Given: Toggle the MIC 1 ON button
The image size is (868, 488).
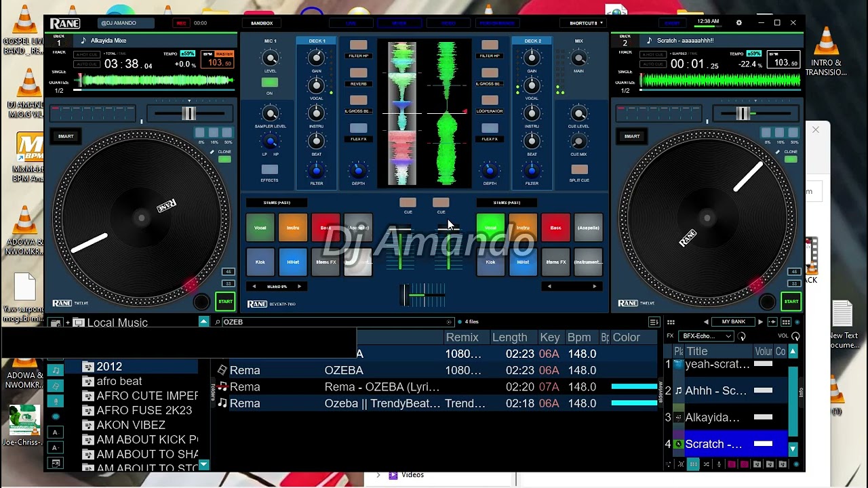Looking at the screenshot, I should click(x=270, y=83).
